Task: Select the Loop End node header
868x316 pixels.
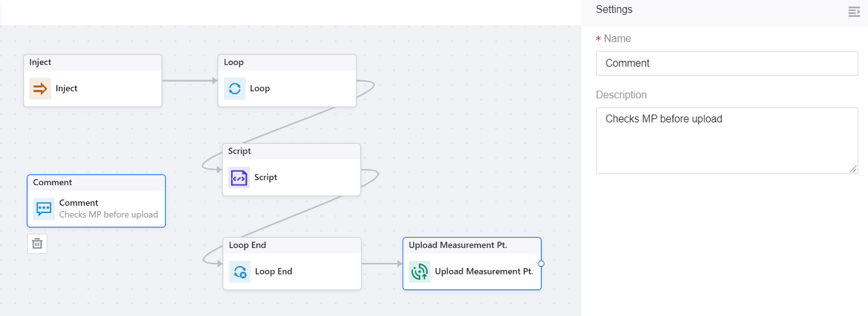Action: click(x=292, y=245)
